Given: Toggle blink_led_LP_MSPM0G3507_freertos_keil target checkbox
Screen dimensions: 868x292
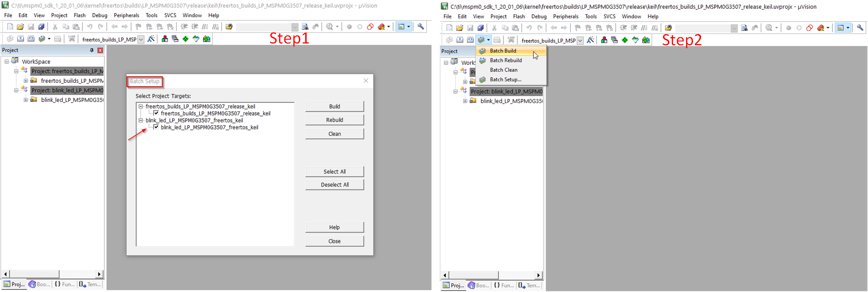Looking at the screenshot, I should (156, 127).
